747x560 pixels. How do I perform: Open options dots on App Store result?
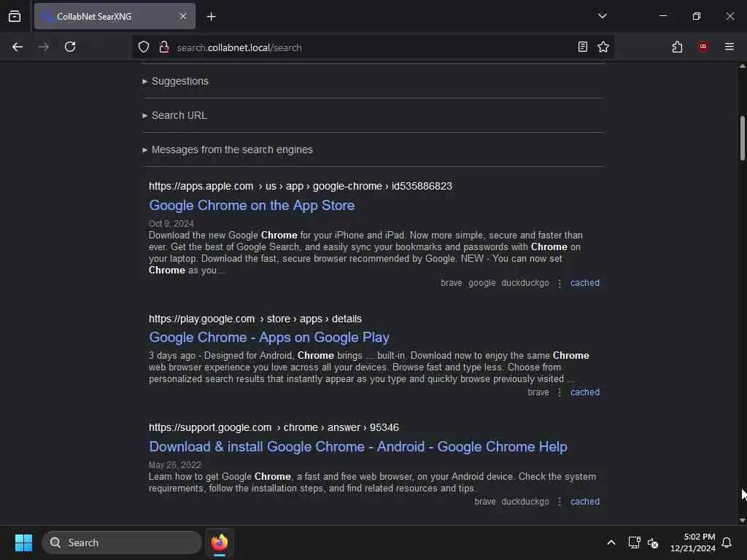coord(560,284)
